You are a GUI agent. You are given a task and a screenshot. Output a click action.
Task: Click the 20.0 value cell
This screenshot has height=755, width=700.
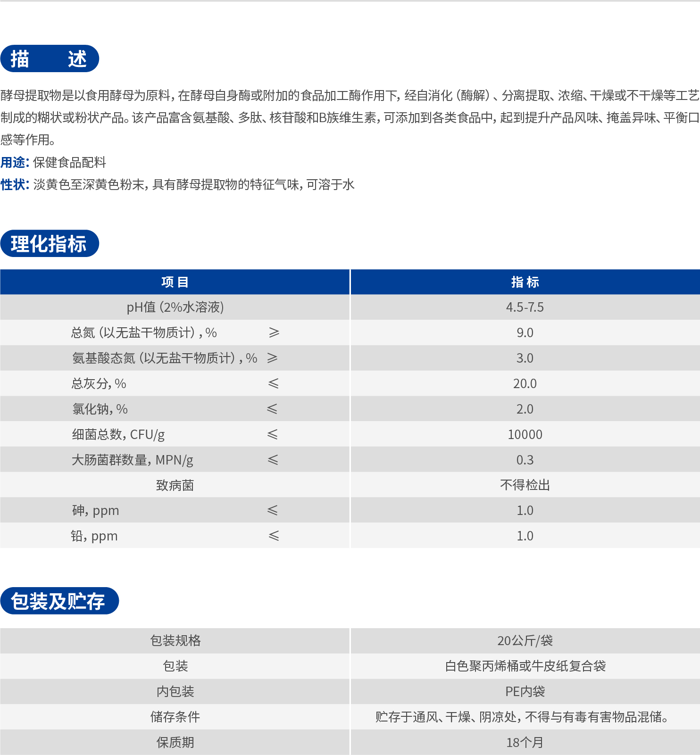pos(525,384)
